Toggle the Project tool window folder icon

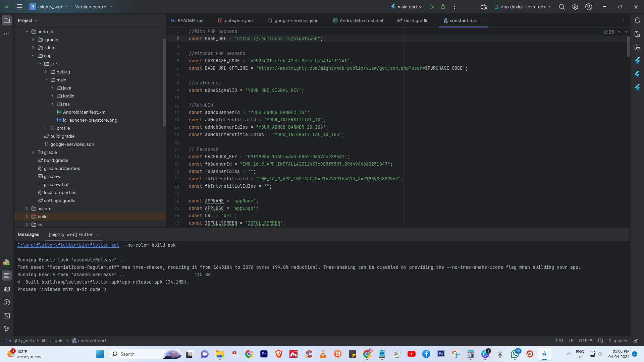[7, 20]
